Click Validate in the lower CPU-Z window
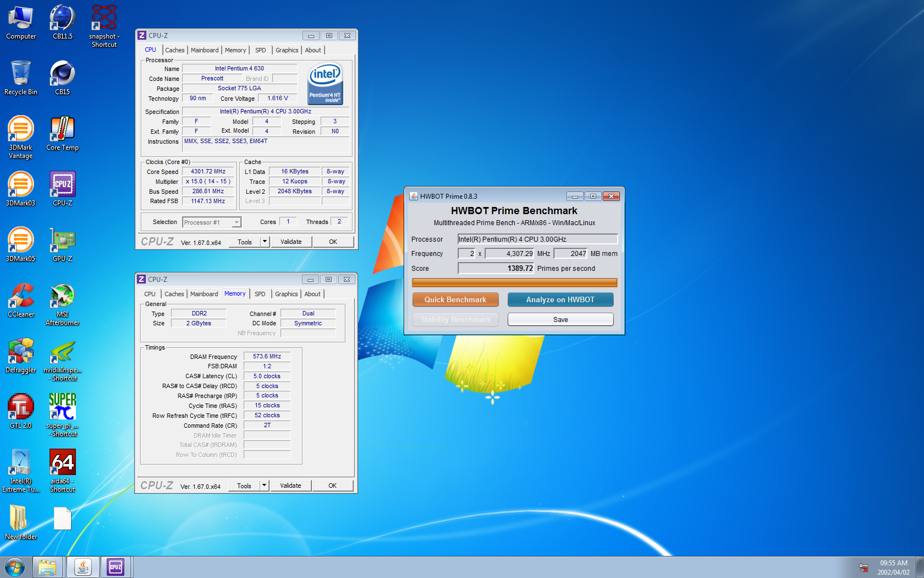 [x=290, y=486]
